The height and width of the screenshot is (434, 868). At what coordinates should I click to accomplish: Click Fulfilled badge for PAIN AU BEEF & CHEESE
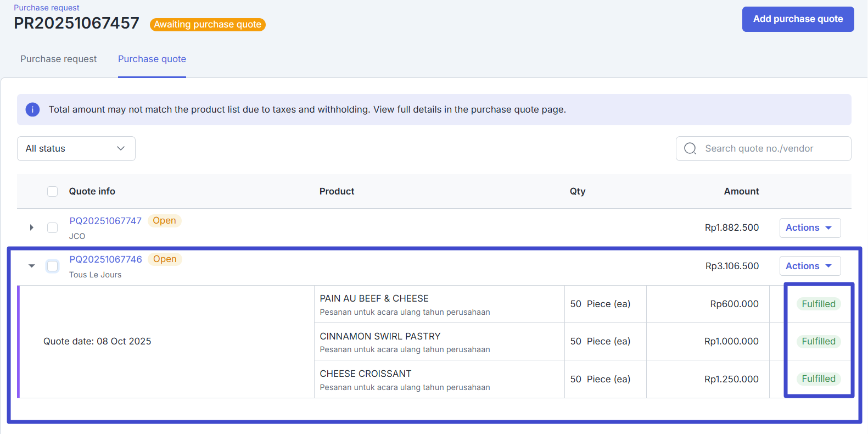coord(818,304)
